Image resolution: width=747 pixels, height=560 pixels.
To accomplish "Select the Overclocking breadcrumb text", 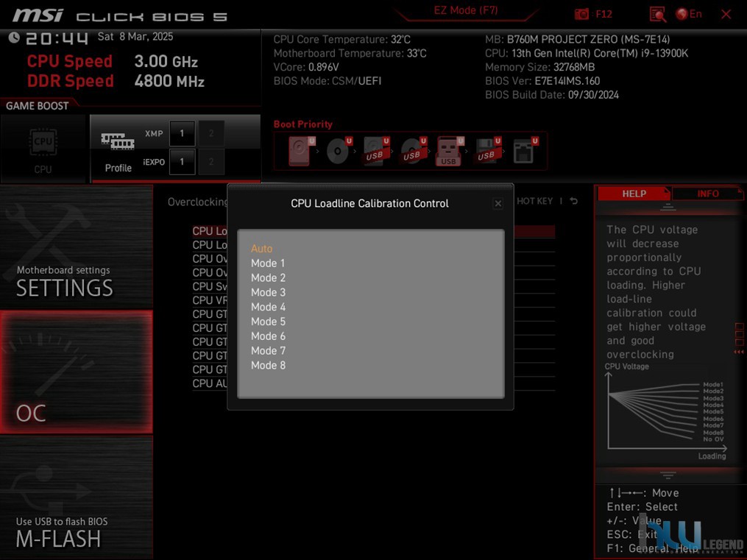I will click(197, 202).
